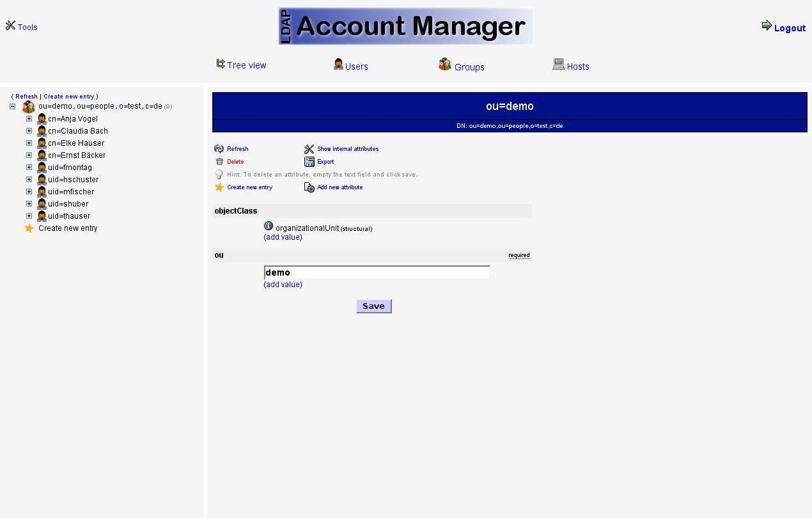812x518 pixels.
Task: Select cn=Claudia Bach in the tree
Action: (77, 131)
